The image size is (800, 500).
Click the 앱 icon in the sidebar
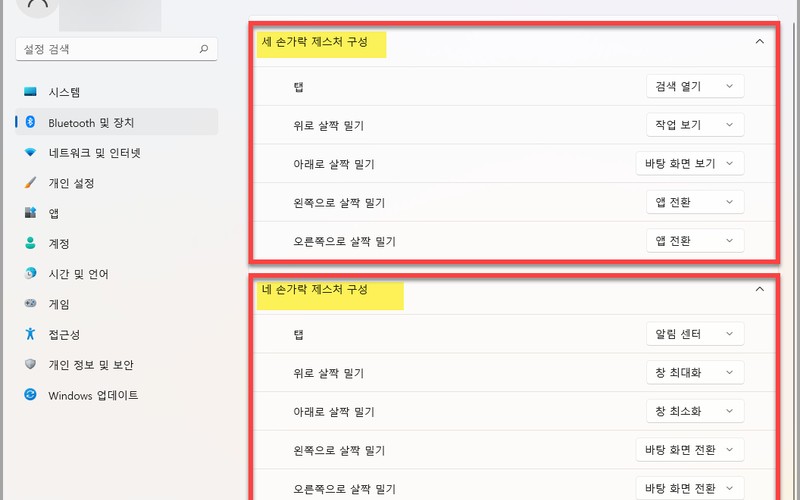tap(30, 213)
